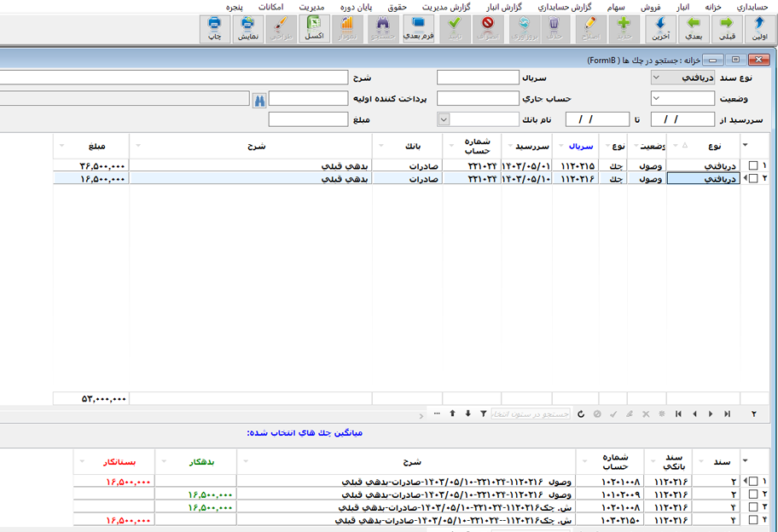Click the grid refresh circular arrow icon
Viewport: 778px width, 532px height.
coord(581,413)
